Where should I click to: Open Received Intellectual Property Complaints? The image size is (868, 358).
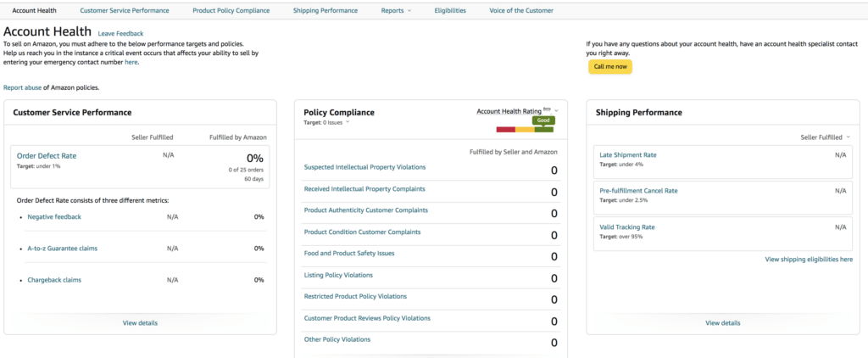point(364,188)
